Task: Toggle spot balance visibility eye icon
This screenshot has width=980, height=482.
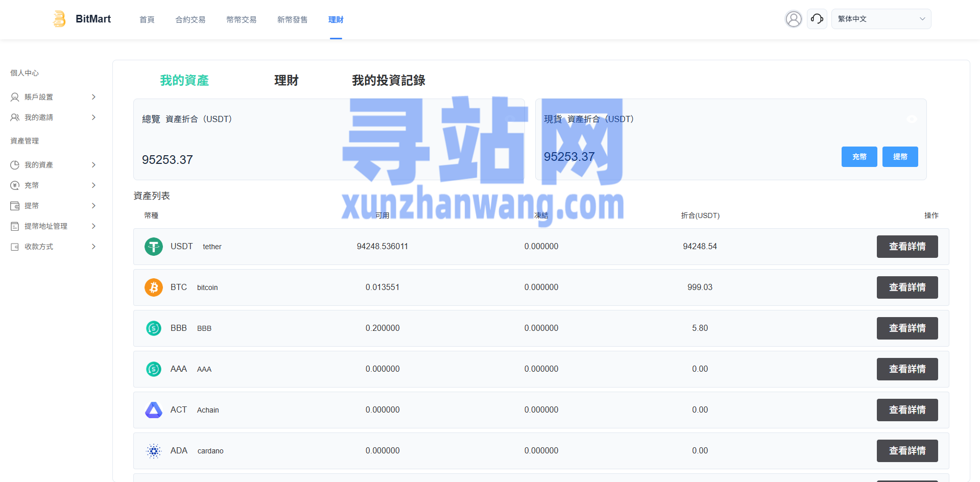Action: pyautogui.click(x=911, y=119)
